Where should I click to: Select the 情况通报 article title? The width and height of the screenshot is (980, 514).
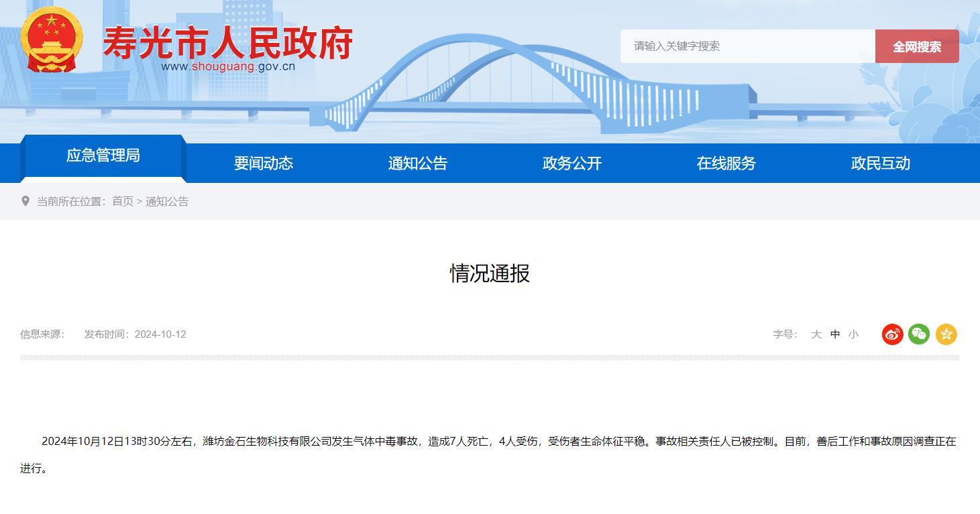(489, 273)
